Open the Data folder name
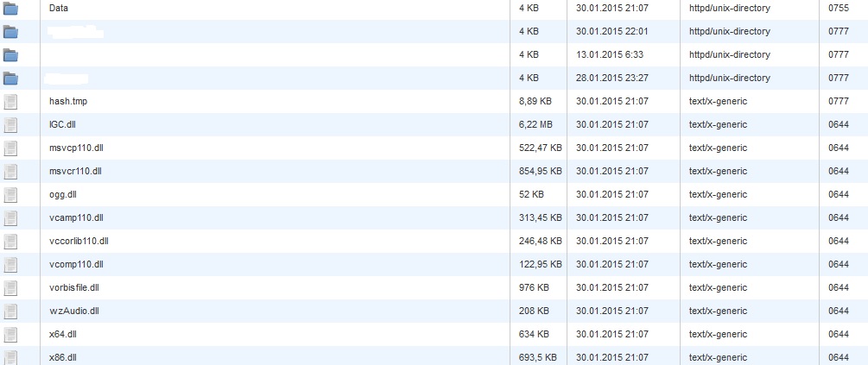 point(59,9)
